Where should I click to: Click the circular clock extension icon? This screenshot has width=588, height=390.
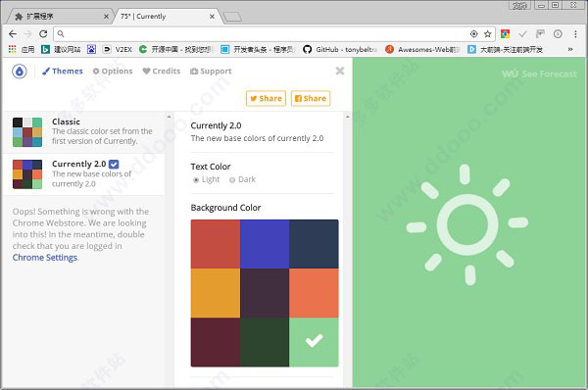558,34
